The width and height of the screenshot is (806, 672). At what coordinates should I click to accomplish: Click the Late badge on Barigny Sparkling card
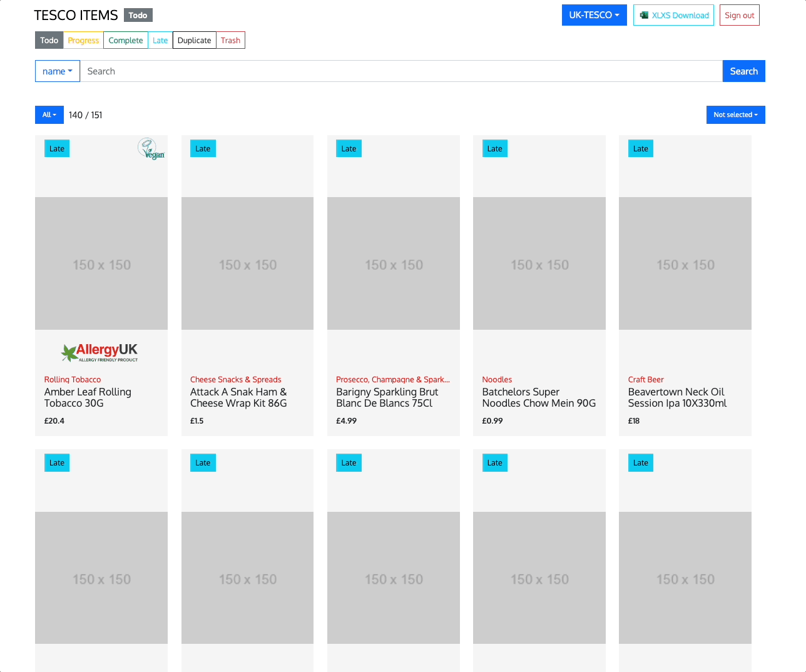coord(349,149)
